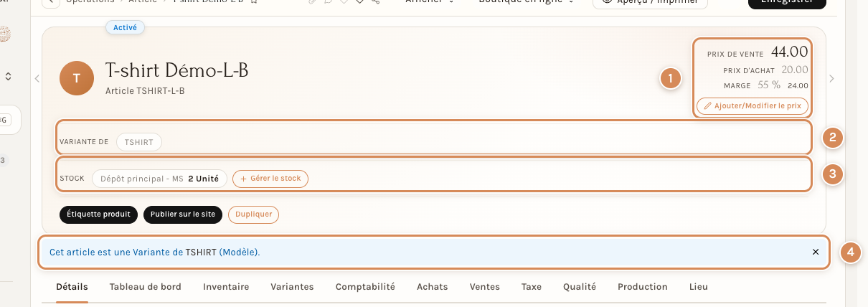Click Ajouter/Modifier le prix button
The image size is (868, 307).
click(x=753, y=106)
